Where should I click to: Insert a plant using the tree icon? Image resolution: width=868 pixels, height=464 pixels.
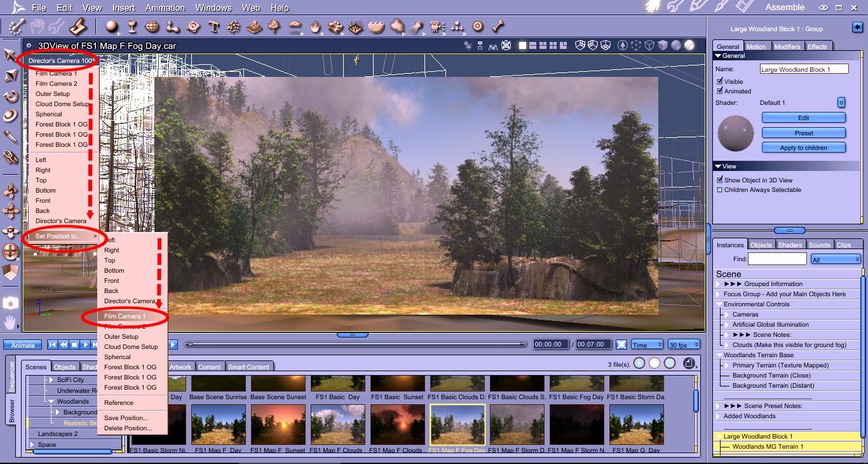click(275, 27)
